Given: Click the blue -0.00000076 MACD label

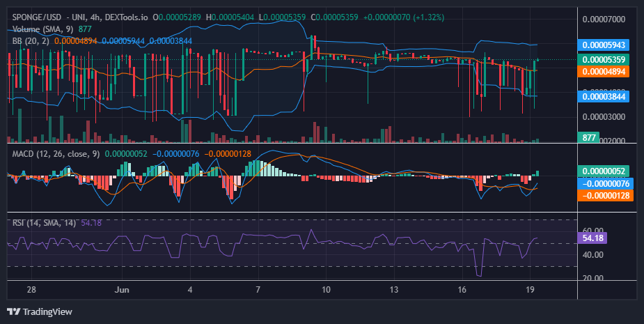Looking at the screenshot, I should click(x=606, y=183).
